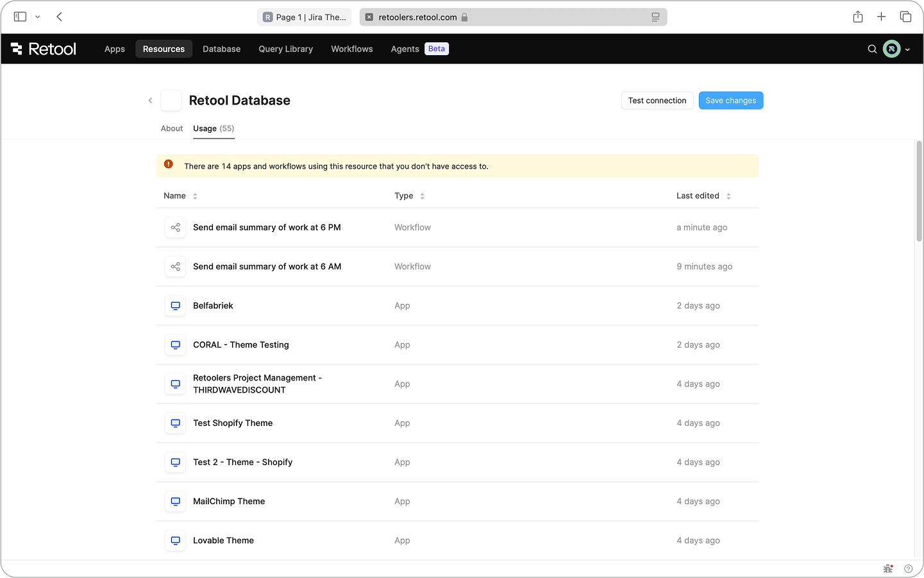Open the search magnifier icon in the header
The width and height of the screenshot is (924, 578).
(872, 49)
